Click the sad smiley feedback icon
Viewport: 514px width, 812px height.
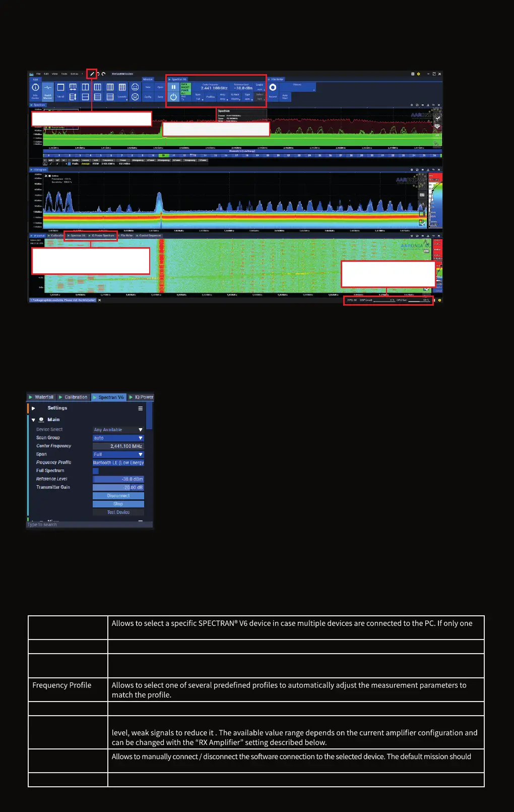pos(135,96)
